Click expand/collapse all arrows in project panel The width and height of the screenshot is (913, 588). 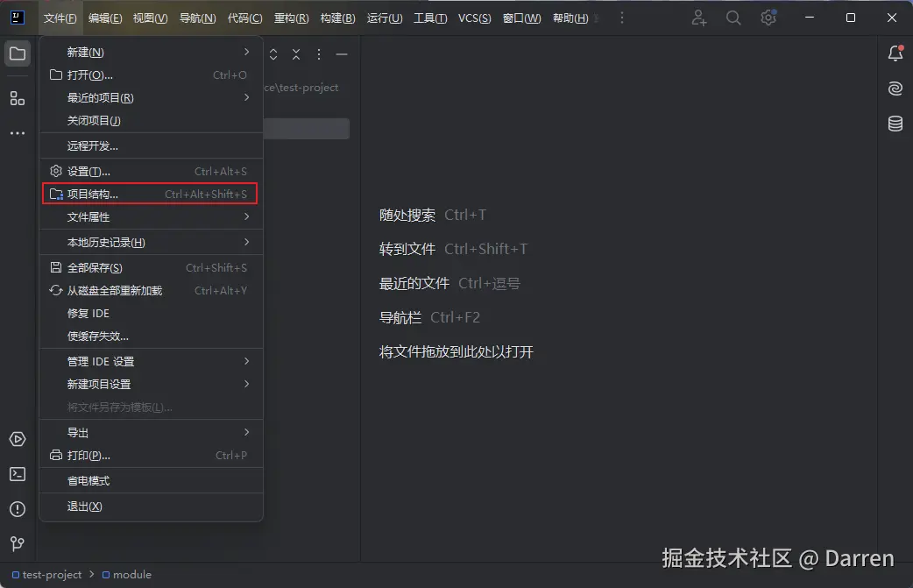(273, 54)
